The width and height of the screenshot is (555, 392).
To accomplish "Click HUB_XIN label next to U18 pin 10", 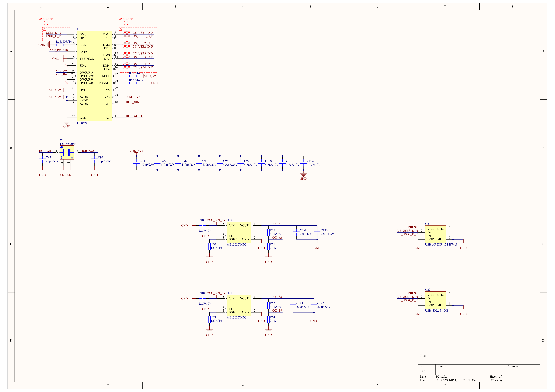I will tap(132, 102).
